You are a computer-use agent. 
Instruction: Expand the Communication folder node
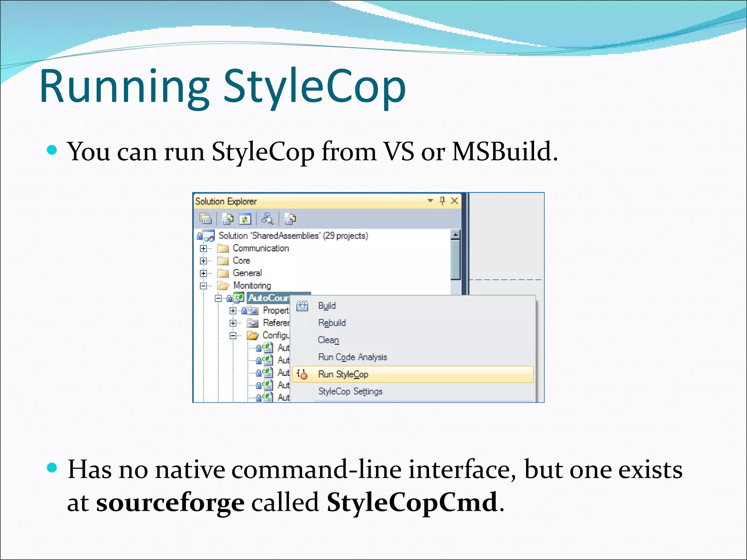pyautogui.click(x=204, y=249)
